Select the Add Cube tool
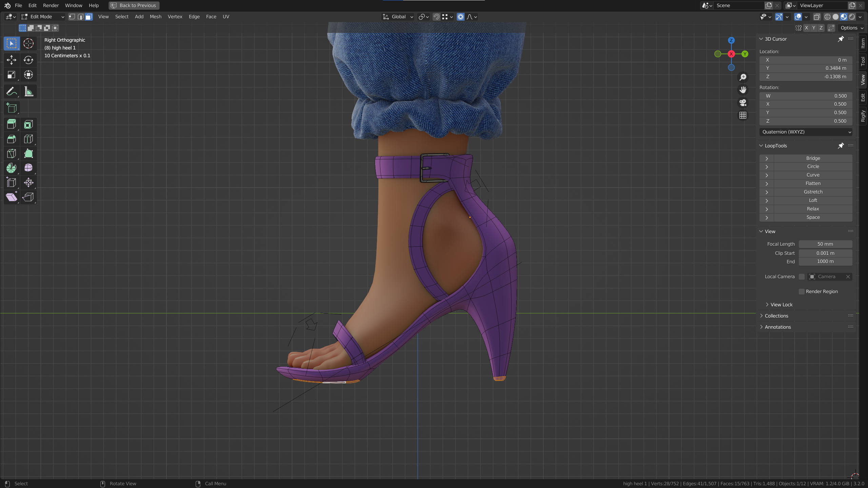The height and width of the screenshot is (488, 868). pyautogui.click(x=12, y=108)
